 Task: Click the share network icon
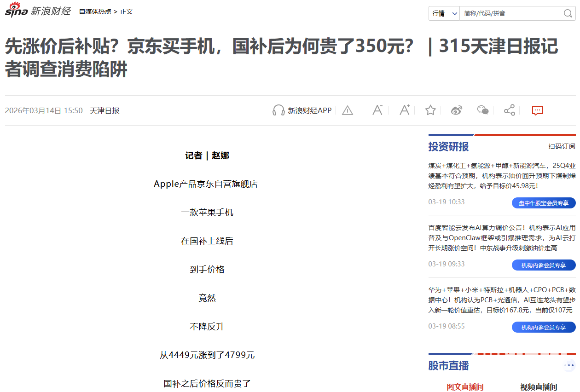(509, 110)
